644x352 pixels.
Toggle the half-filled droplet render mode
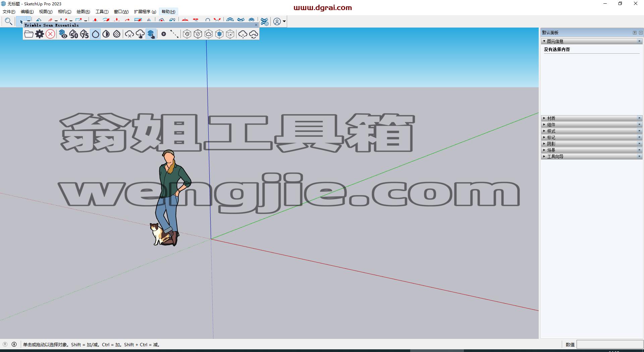coord(106,34)
